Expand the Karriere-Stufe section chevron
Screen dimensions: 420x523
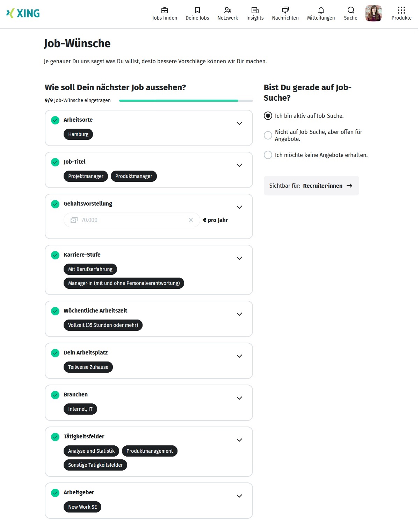239,258
